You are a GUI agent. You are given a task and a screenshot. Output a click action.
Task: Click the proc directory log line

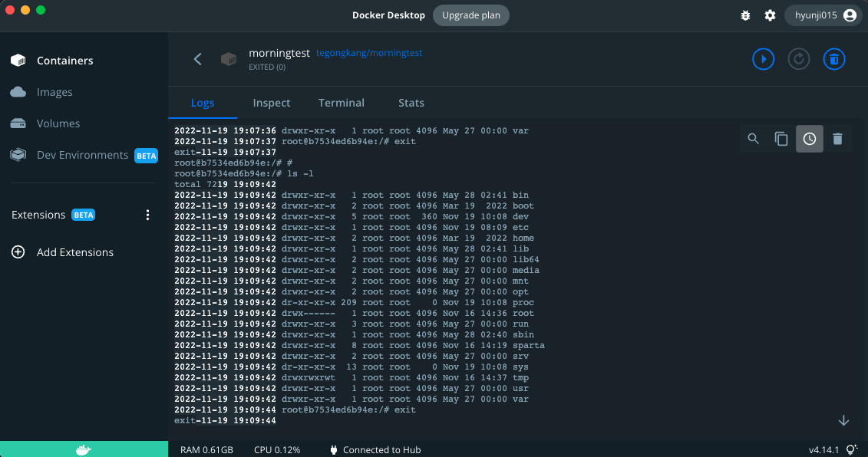tap(355, 303)
